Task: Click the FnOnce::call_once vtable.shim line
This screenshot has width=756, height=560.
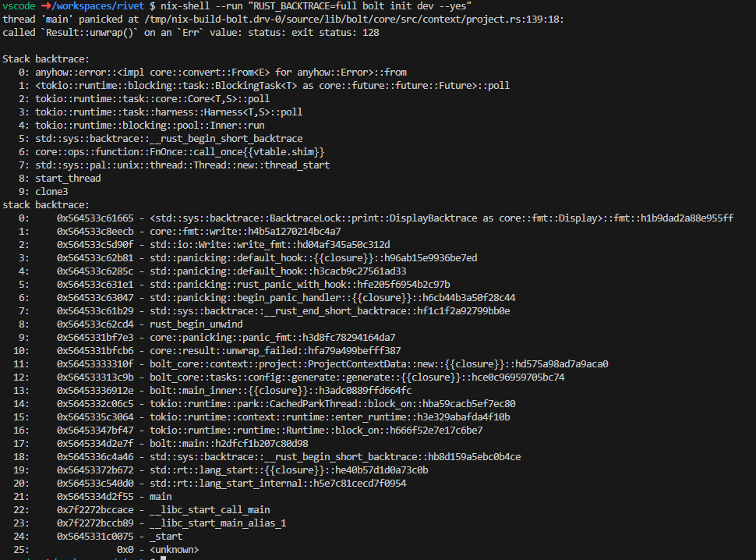Action: tap(179, 152)
